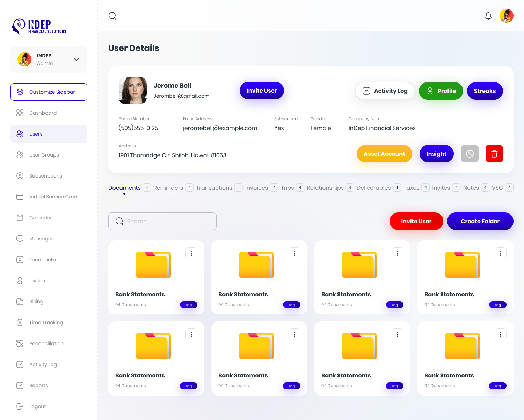Screen dimensions: 524x420
Task: Switch to the Transactions tab
Action: tap(214, 188)
